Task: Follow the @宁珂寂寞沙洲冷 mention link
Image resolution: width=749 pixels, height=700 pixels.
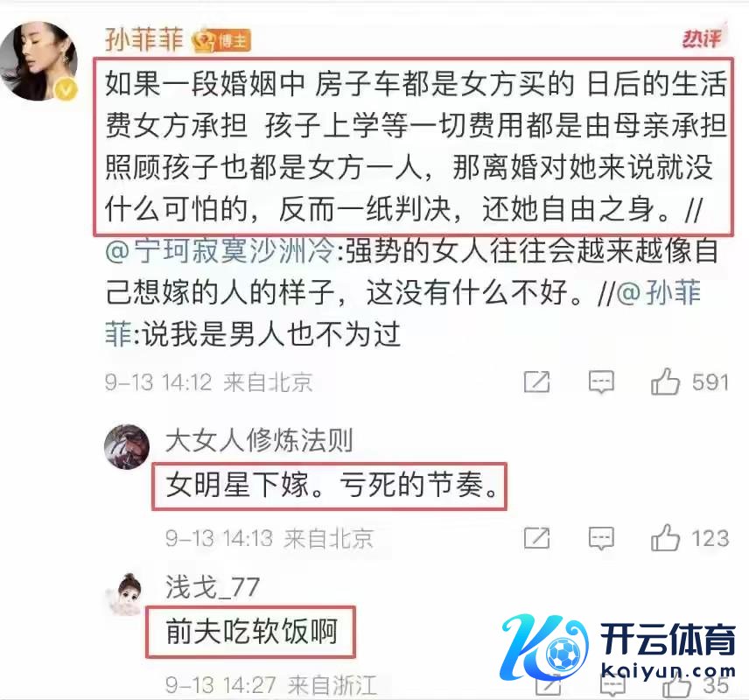Action: pos(220,251)
